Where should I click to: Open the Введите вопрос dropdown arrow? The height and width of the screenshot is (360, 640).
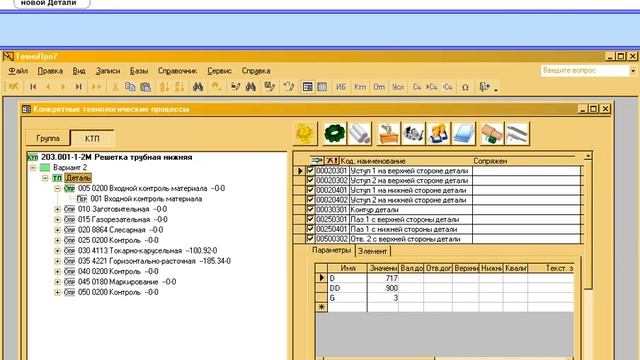coord(633,71)
